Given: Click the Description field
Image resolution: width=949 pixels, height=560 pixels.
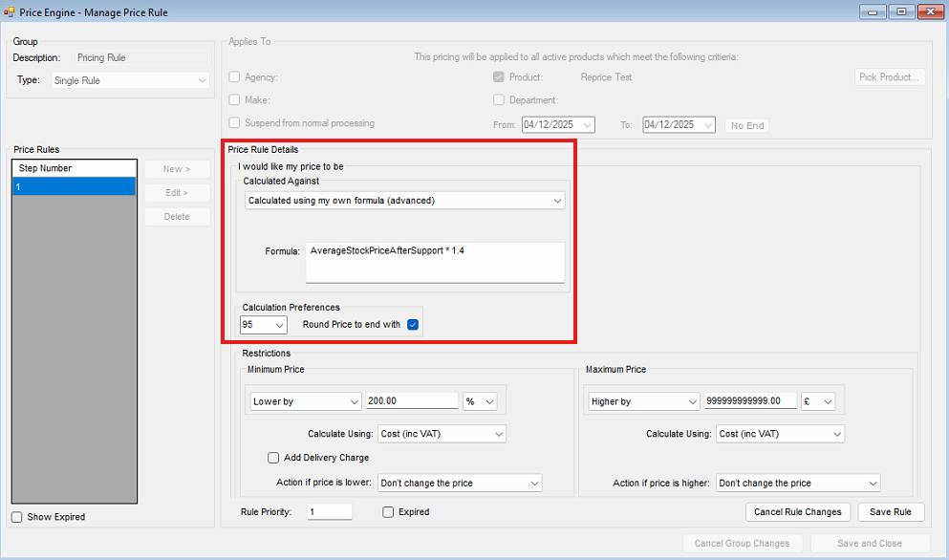Looking at the screenshot, I should (142, 57).
